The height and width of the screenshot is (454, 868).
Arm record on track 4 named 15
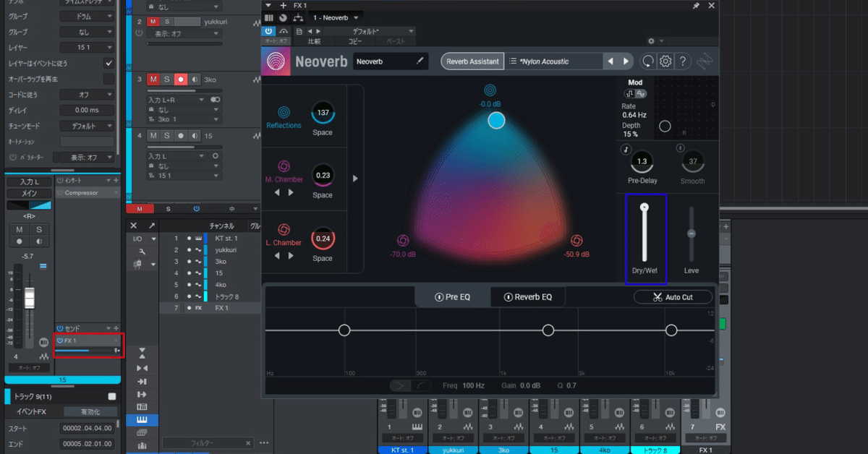(x=180, y=135)
